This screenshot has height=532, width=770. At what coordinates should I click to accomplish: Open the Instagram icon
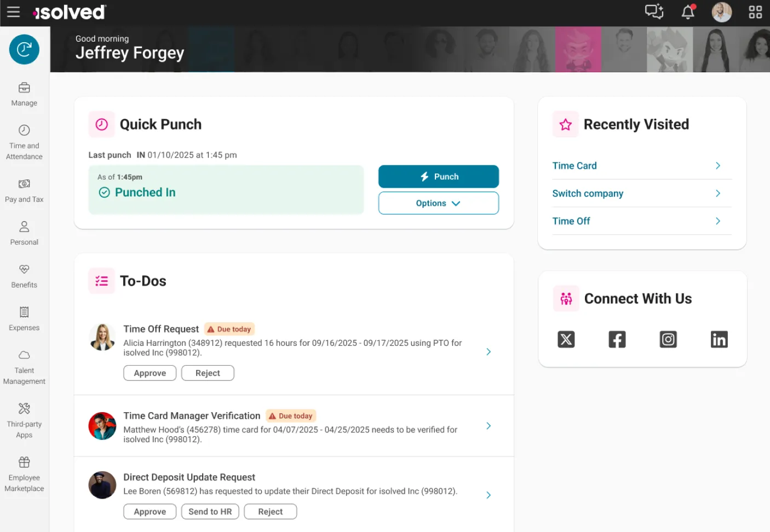[x=668, y=339]
